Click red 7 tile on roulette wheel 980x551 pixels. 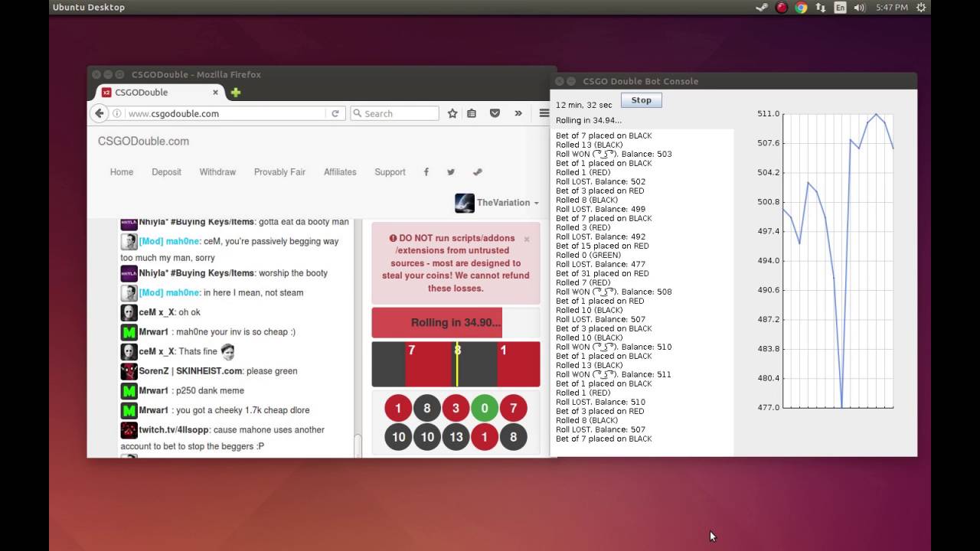pyautogui.click(x=428, y=364)
